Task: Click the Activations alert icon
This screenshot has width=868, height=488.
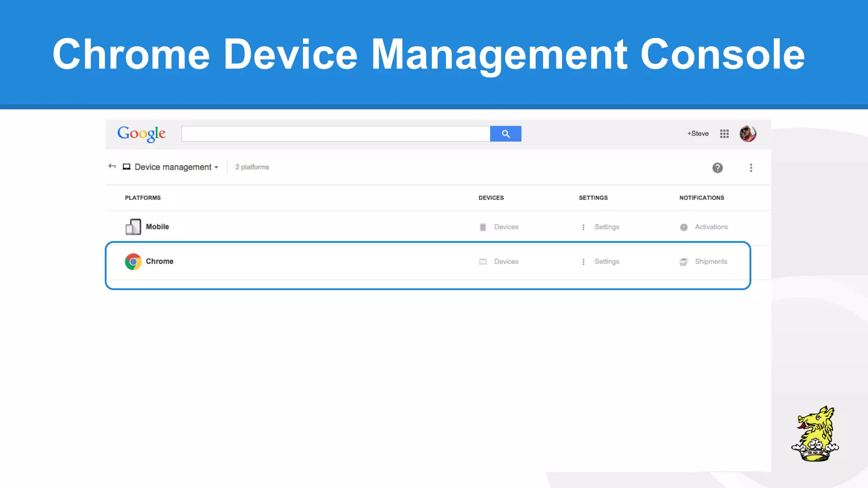Action: tap(684, 227)
